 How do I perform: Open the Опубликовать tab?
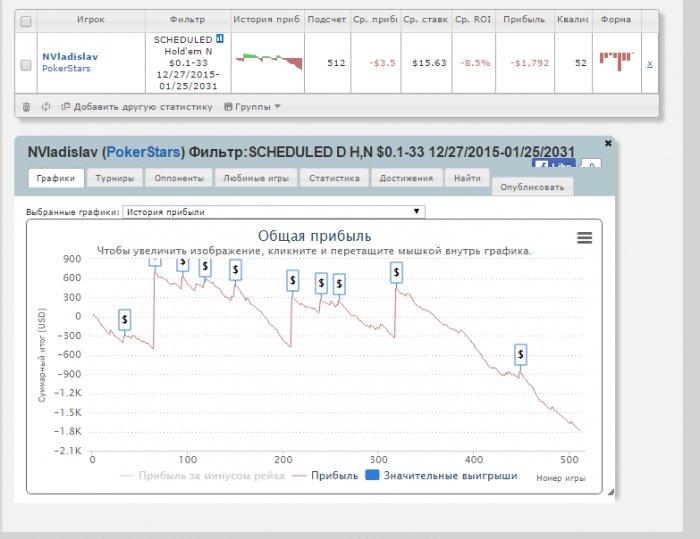point(532,187)
